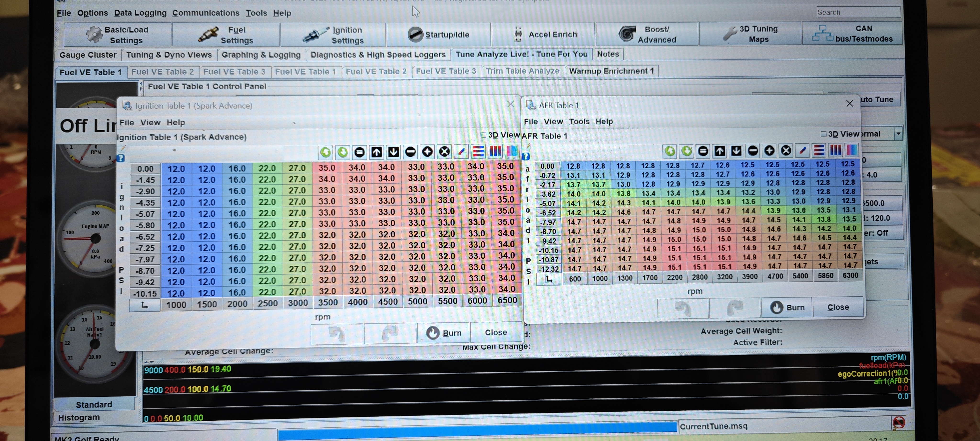Open Tools menu in AFR Table window
This screenshot has height=441, width=980.
[579, 122]
